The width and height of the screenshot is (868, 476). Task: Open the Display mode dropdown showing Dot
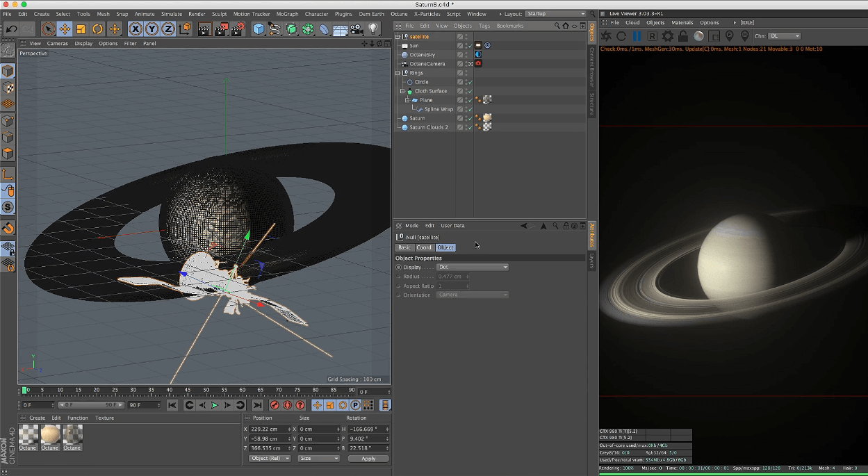(473, 267)
